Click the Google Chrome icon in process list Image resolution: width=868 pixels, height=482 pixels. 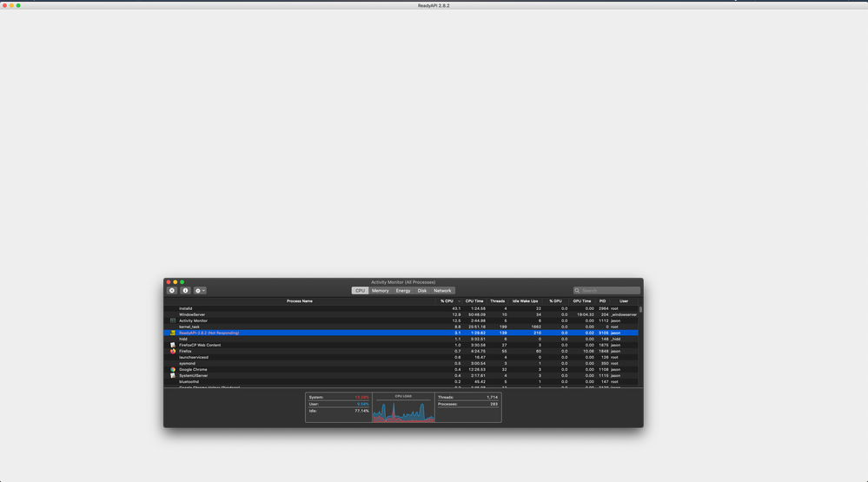pyautogui.click(x=173, y=370)
